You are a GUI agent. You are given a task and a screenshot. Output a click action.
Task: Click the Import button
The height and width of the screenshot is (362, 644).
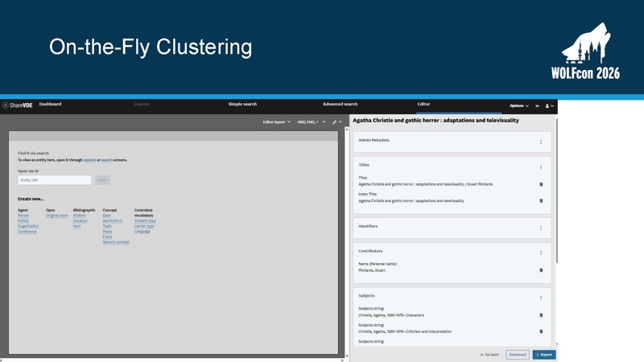click(x=544, y=355)
